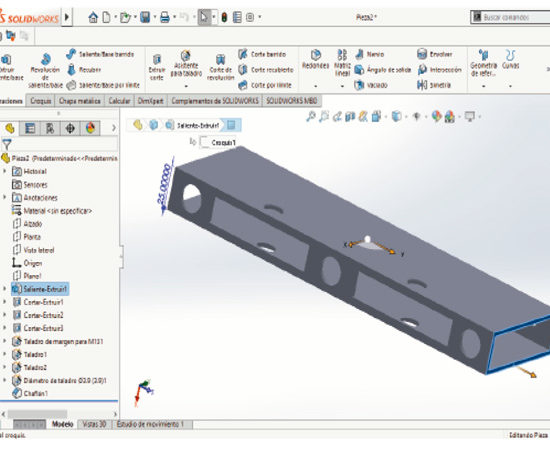Open the dropdown arrow under Asistente para taladro
550x450 pixels.
coord(186,86)
